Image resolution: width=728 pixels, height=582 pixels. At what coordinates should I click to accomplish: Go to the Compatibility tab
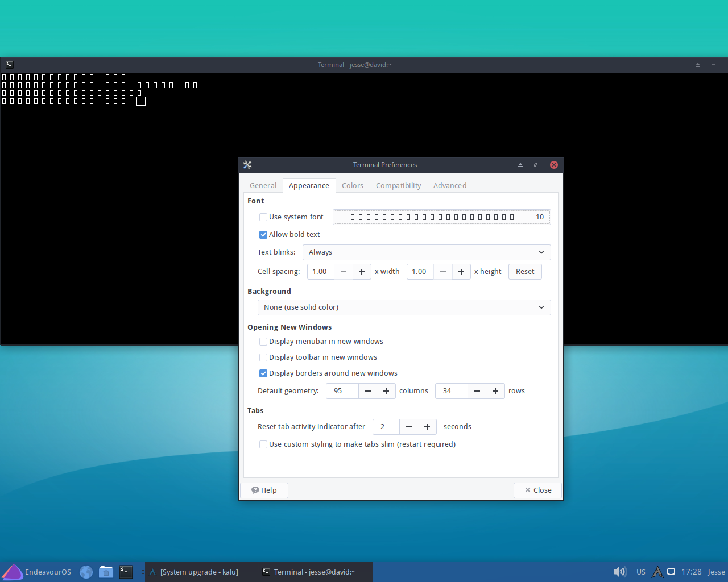point(399,186)
